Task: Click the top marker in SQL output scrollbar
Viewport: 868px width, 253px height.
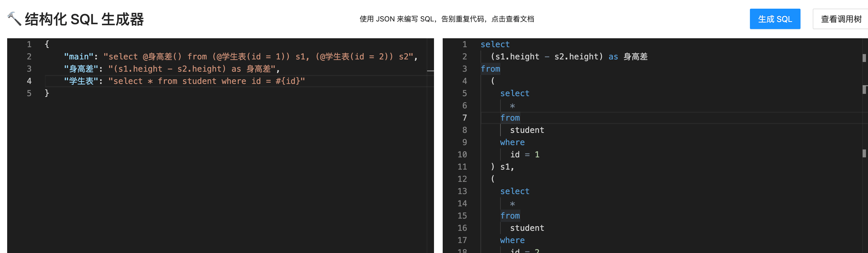Action: coord(864,58)
